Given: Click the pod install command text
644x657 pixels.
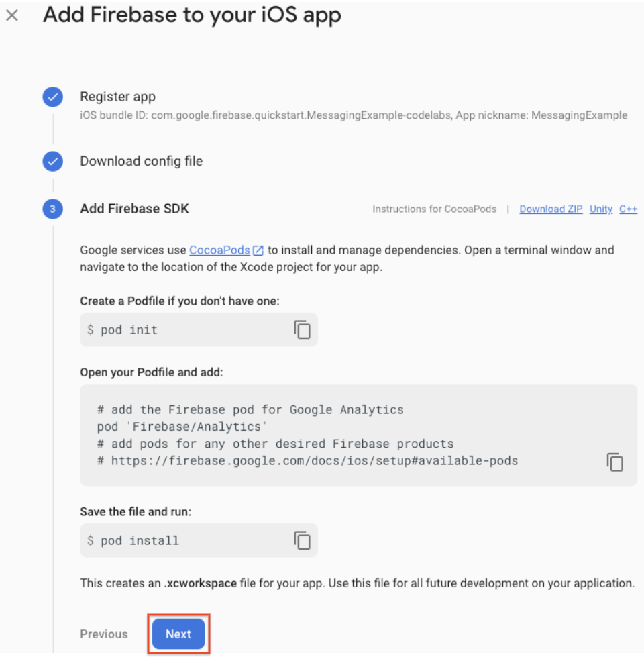Looking at the screenshot, I should 140,541.
